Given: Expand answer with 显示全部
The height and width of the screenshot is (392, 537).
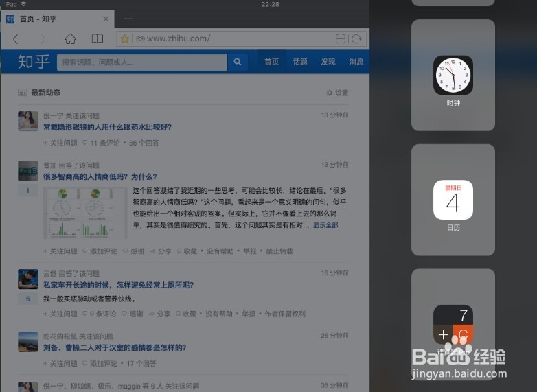Looking at the screenshot, I should pos(325,225).
